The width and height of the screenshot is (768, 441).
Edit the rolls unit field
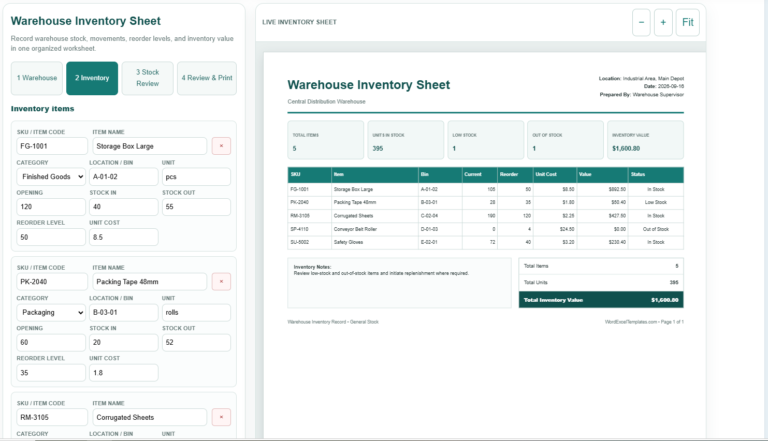pyautogui.click(x=196, y=312)
